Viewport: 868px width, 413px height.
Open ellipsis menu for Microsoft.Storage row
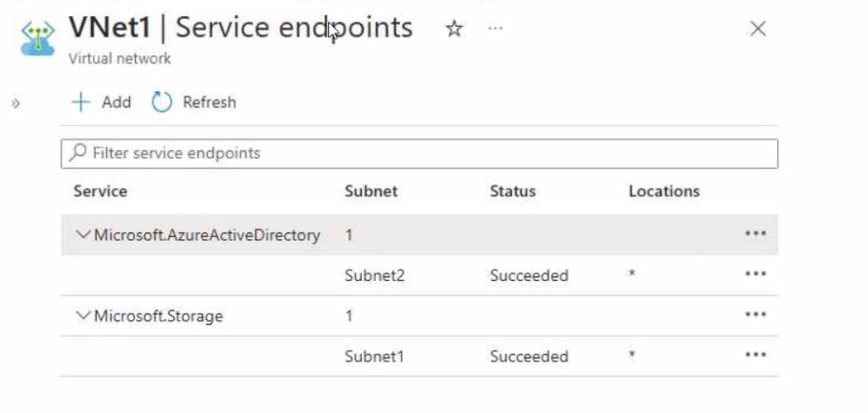(756, 315)
